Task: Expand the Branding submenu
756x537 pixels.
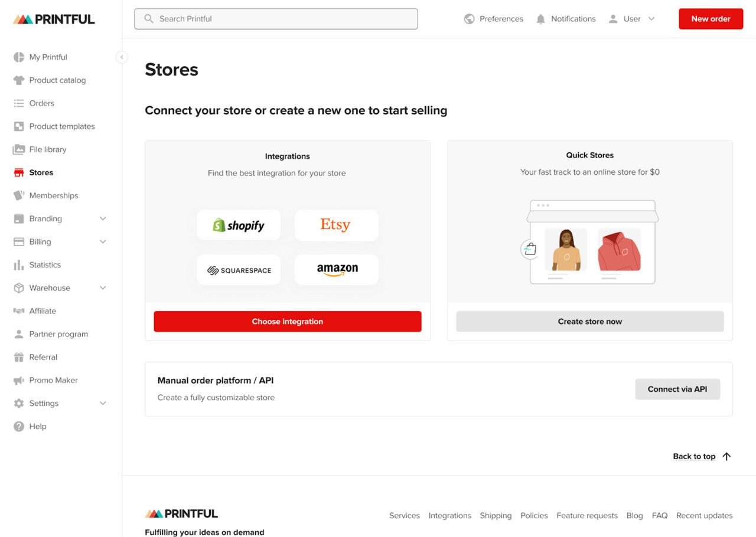Action: [x=103, y=218]
